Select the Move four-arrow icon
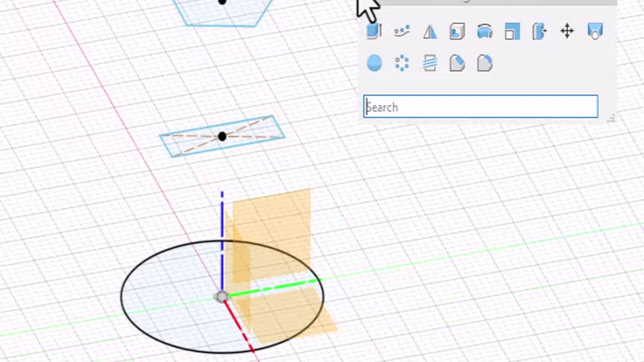This screenshot has width=644, height=362. click(567, 32)
